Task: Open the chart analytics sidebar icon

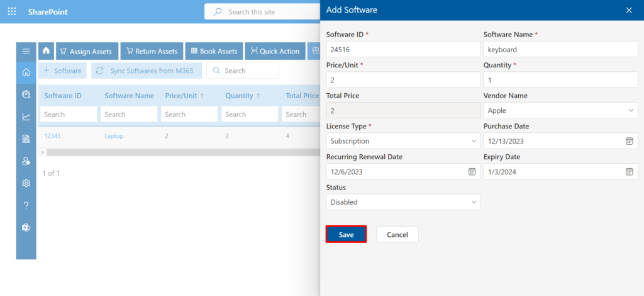Action: coord(26,117)
